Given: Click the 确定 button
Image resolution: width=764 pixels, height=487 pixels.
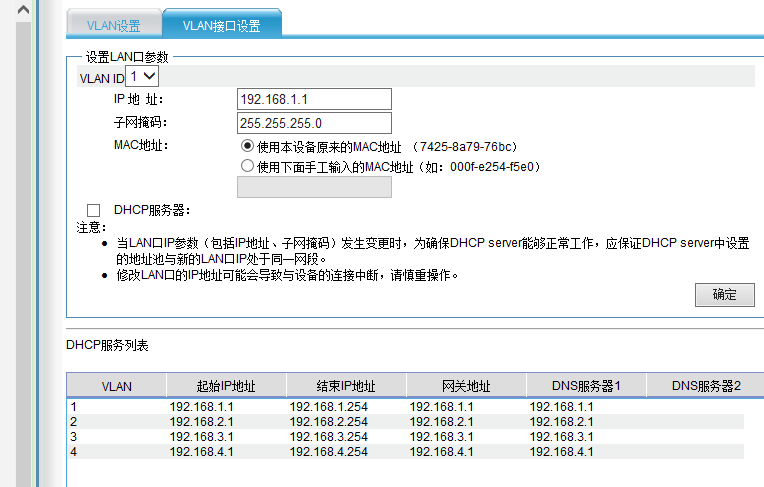Looking at the screenshot, I should point(725,294).
